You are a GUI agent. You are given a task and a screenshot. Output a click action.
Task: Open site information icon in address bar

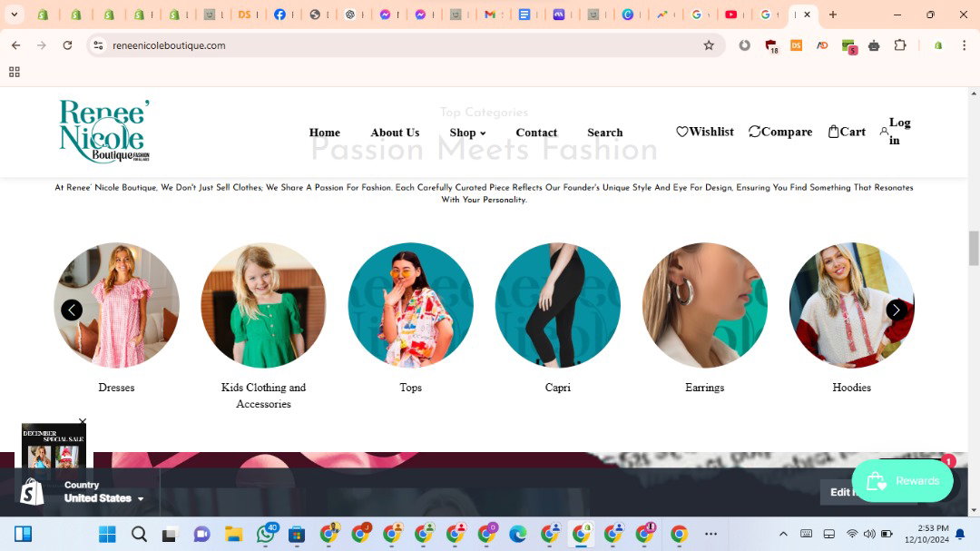[x=98, y=45]
